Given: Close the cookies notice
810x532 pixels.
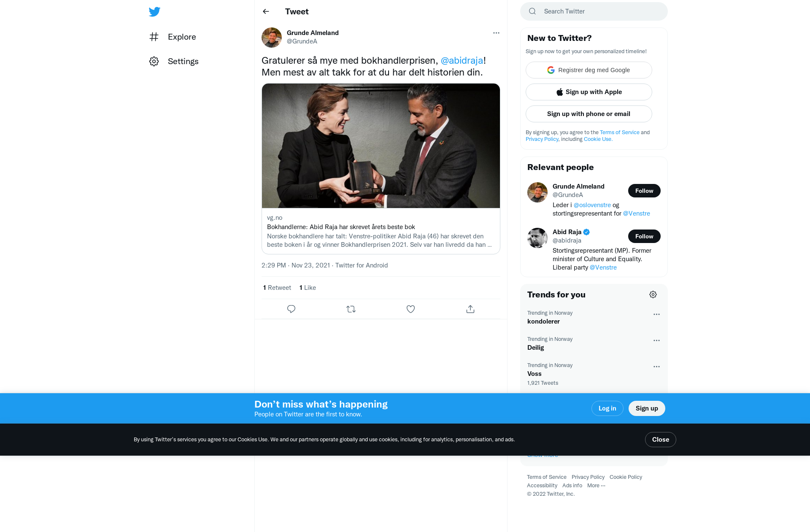Looking at the screenshot, I should pyautogui.click(x=661, y=440).
